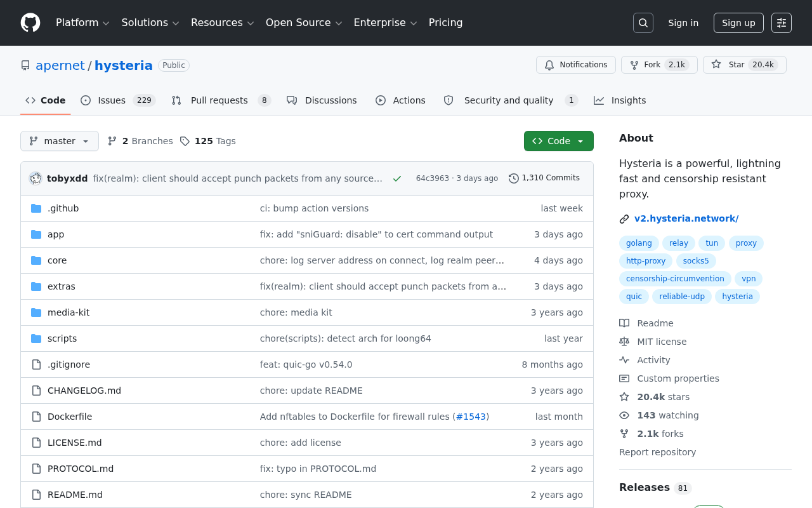Star the hysteria repository
This screenshot has height=508, width=812.
[745, 65]
